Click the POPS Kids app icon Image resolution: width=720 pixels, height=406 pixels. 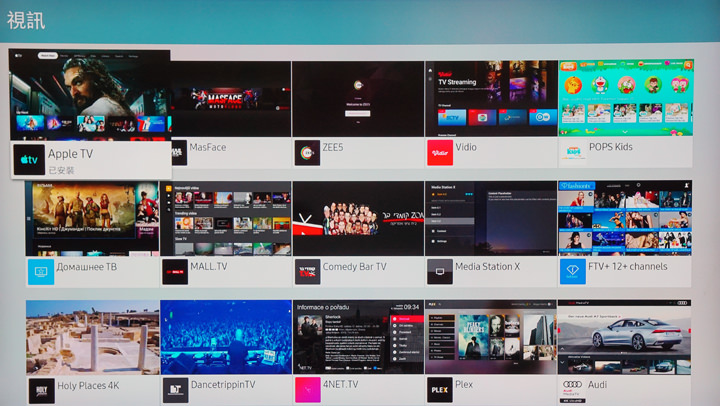[573, 152]
